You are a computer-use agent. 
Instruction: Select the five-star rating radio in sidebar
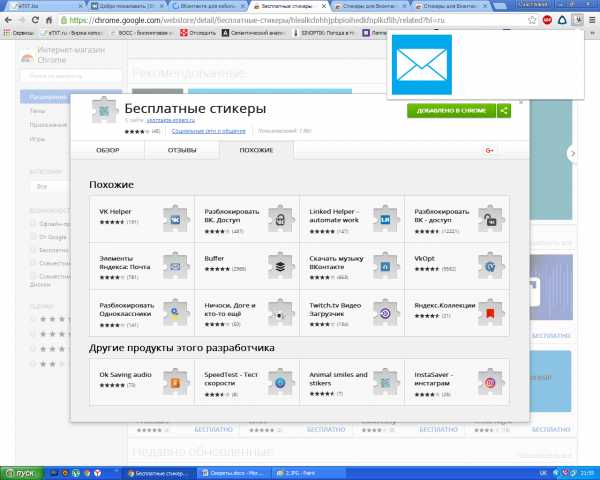(33, 319)
